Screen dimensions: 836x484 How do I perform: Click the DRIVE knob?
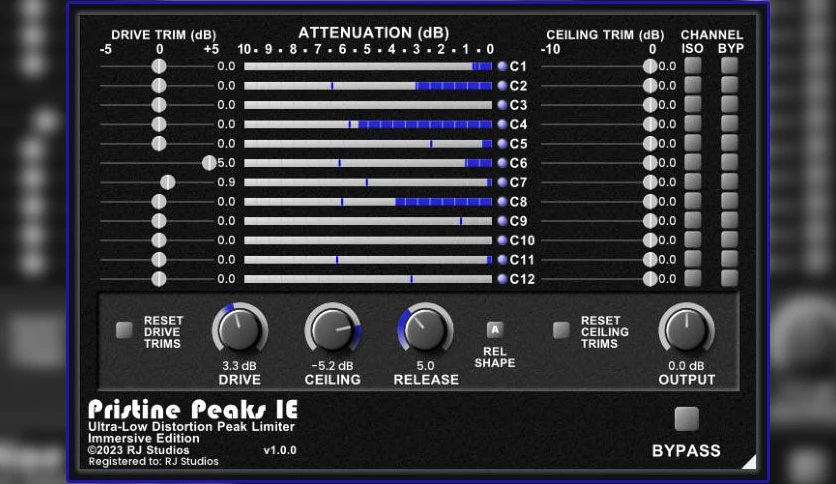239,330
